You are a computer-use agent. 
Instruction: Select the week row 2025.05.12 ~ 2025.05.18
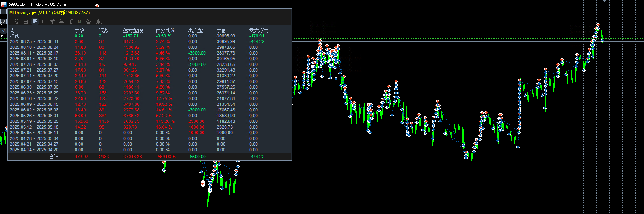coord(34,127)
